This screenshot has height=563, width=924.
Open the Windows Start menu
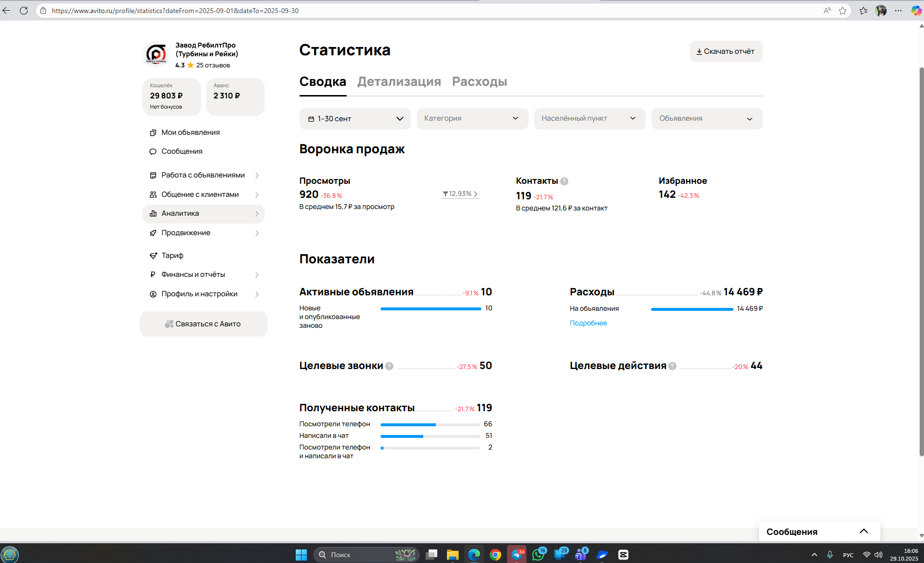coord(301,555)
